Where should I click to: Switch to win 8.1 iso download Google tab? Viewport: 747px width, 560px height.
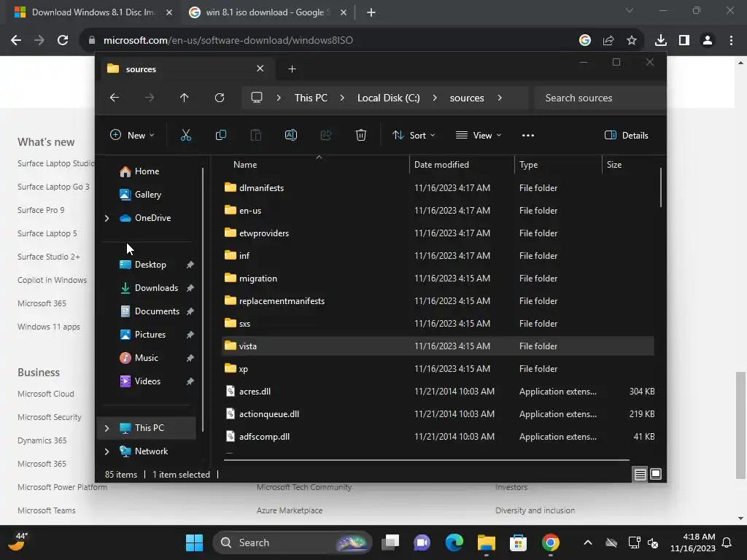tap(267, 12)
